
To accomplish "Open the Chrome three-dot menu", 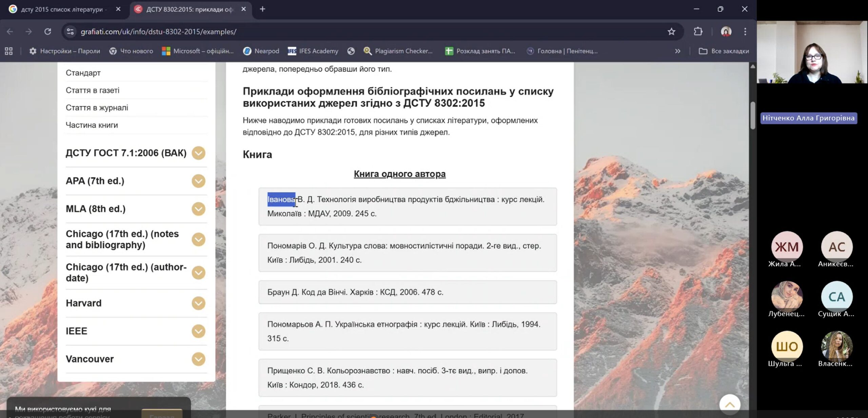I will point(745,32).
